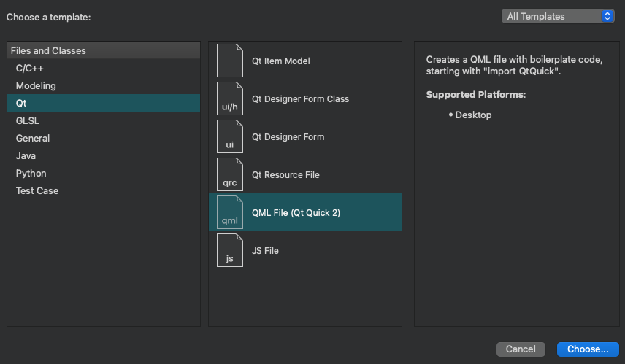Click the qrc Resource File icon
The image size is (625, 364).
pyautogui.click(x=229, y=174)
